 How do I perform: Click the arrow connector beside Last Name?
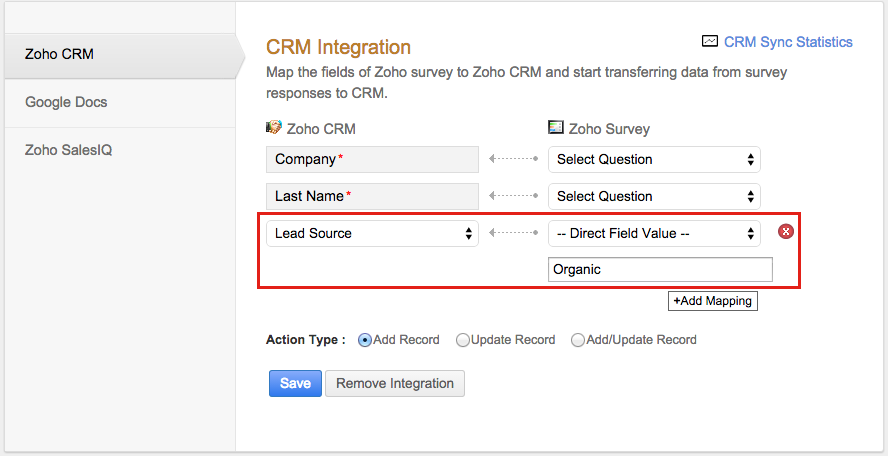click(513, 196)
